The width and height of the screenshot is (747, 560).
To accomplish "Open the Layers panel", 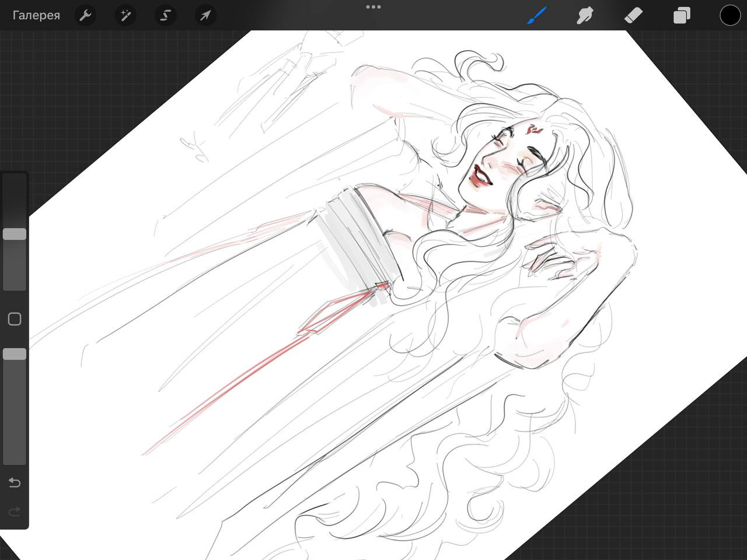I will click(682, 16).
